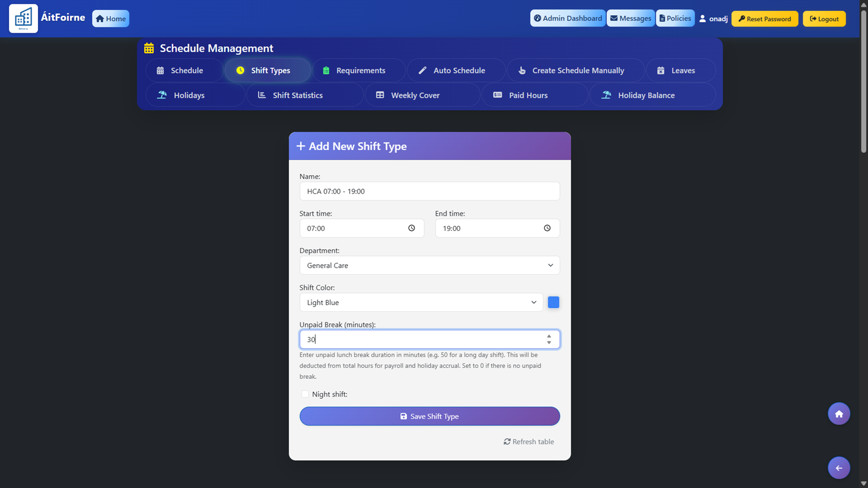Screen dimensions: 868x488
Task: Enable the Night shift checkbox
Action: click(x=305, y=394)
